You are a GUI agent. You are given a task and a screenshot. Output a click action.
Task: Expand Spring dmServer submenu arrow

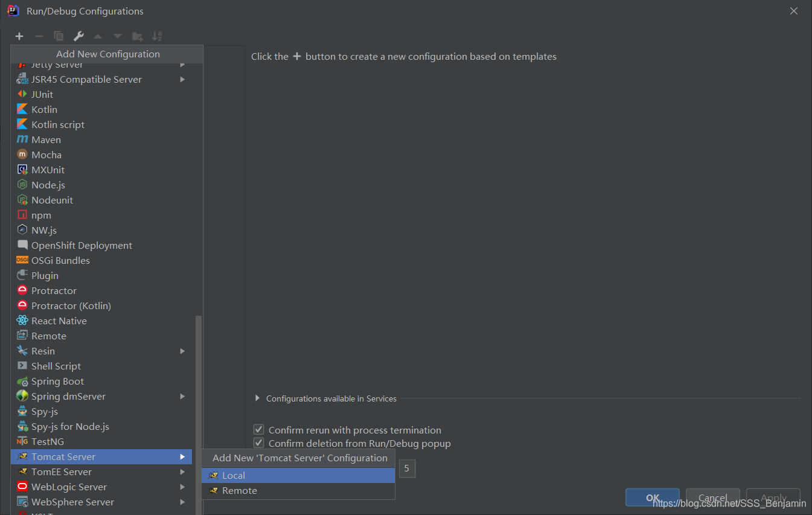coord(182,396)
